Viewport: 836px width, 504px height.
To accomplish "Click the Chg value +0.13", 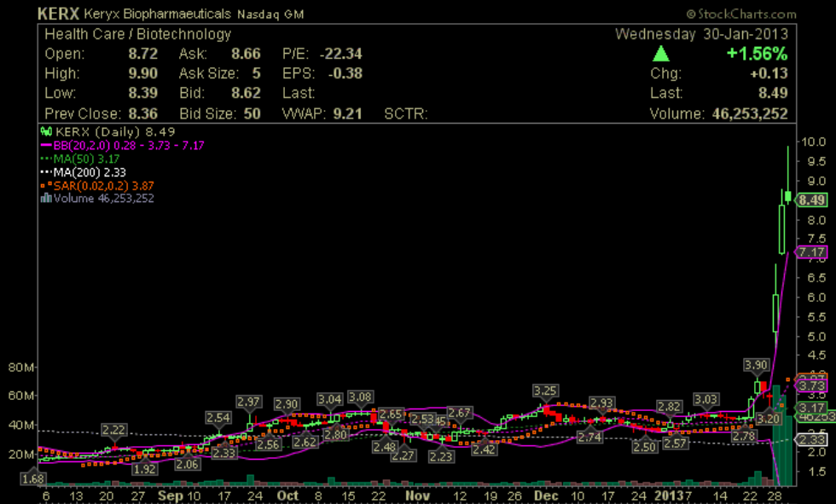I will coord(769,73).
